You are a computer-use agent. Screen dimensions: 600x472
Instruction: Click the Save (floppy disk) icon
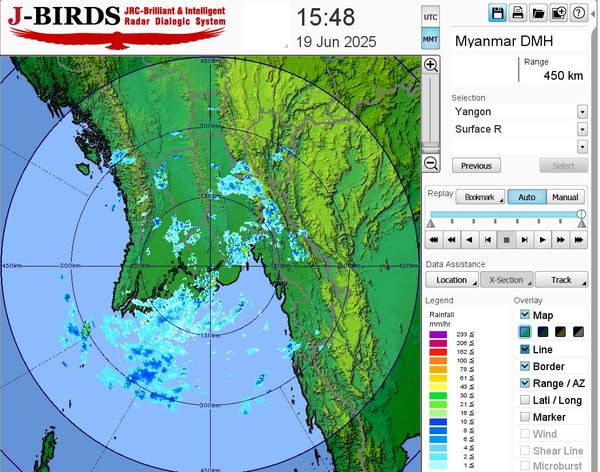(497, 13)
